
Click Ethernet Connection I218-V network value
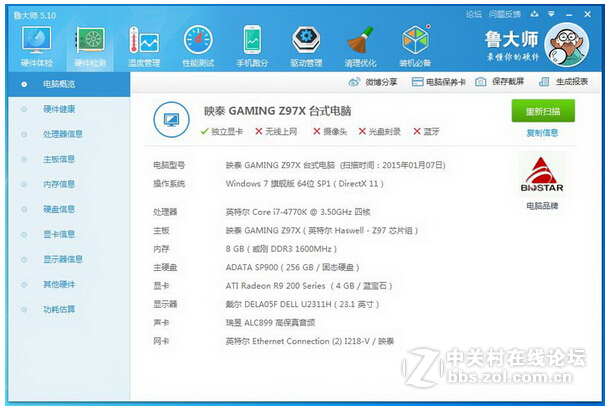click(x=310, y=341)
